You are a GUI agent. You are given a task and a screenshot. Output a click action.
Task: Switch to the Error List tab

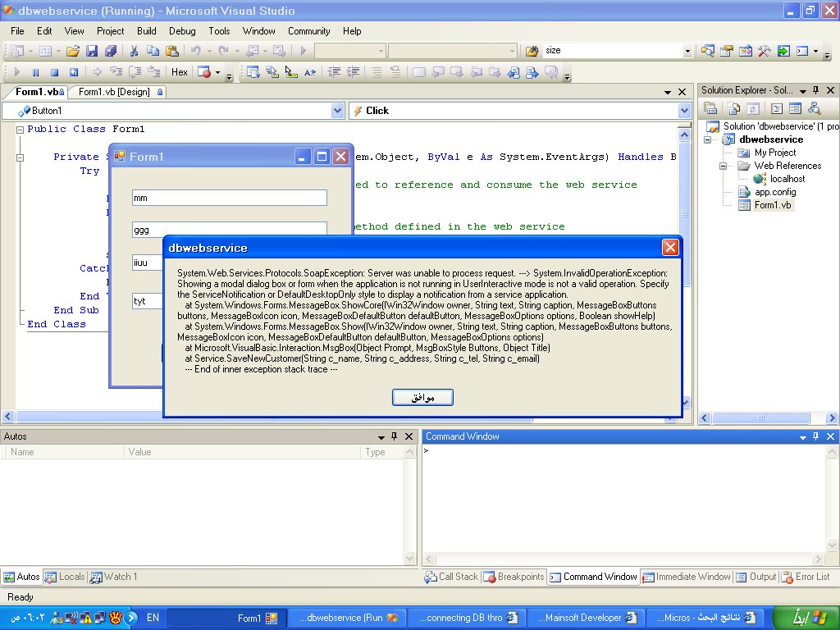(x=806, y=577)
